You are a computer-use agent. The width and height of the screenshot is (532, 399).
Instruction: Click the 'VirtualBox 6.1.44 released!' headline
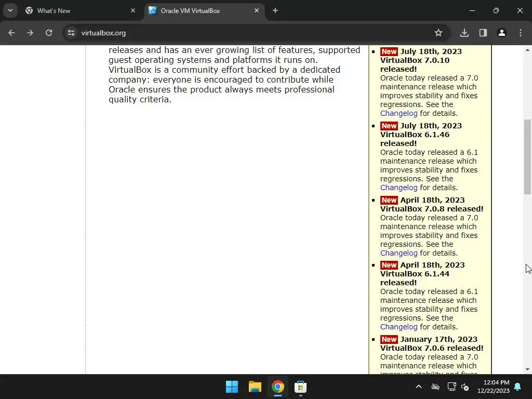click(415, 278)
